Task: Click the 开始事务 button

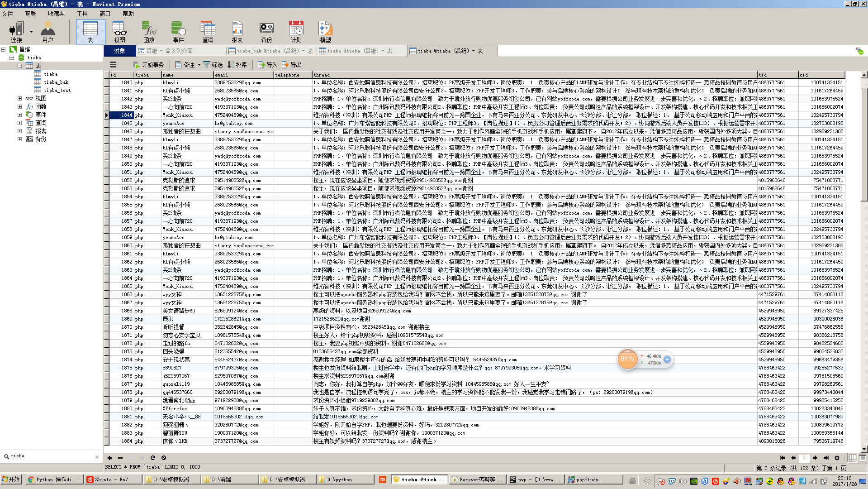Action: pyautogui.click(x=148, y=65)
